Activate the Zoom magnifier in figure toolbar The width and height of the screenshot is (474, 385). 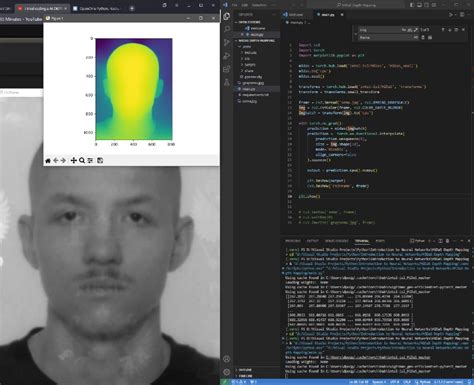(82, 161)
